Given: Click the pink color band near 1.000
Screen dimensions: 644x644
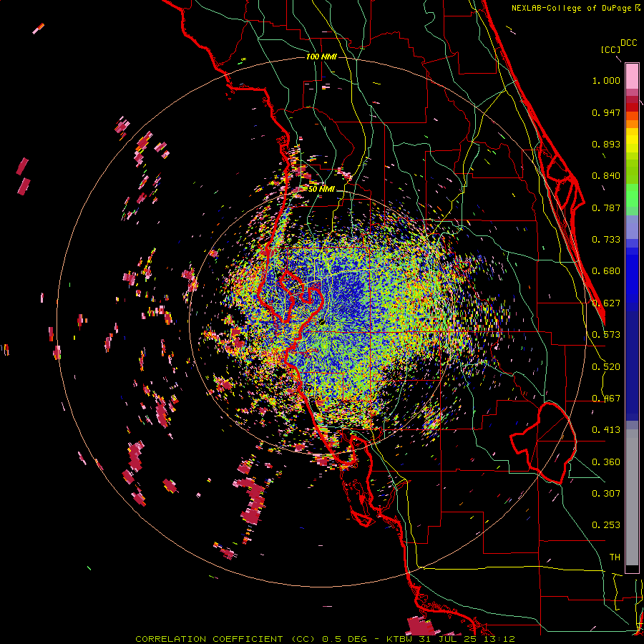Looking at the screenshot, I should 632,77.
